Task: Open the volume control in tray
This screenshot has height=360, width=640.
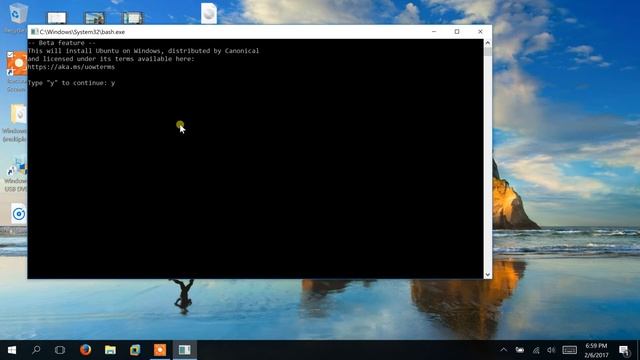Action: pos(551,350)
